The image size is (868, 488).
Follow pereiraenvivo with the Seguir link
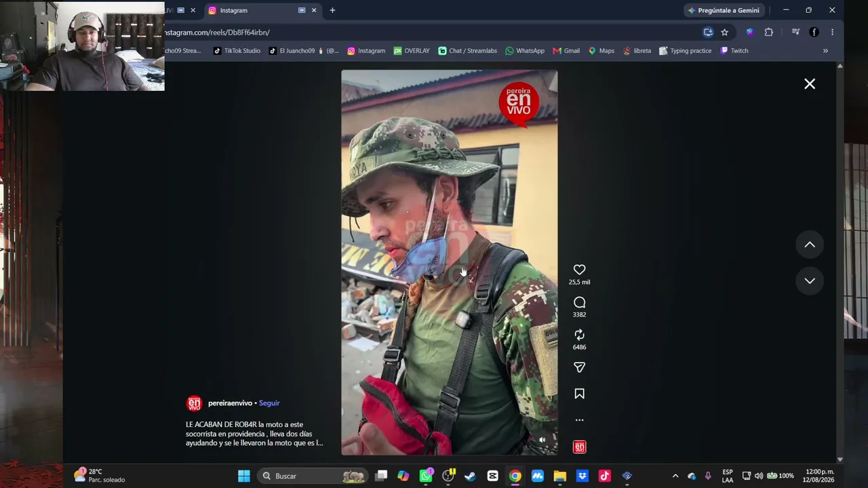point(269,403)
